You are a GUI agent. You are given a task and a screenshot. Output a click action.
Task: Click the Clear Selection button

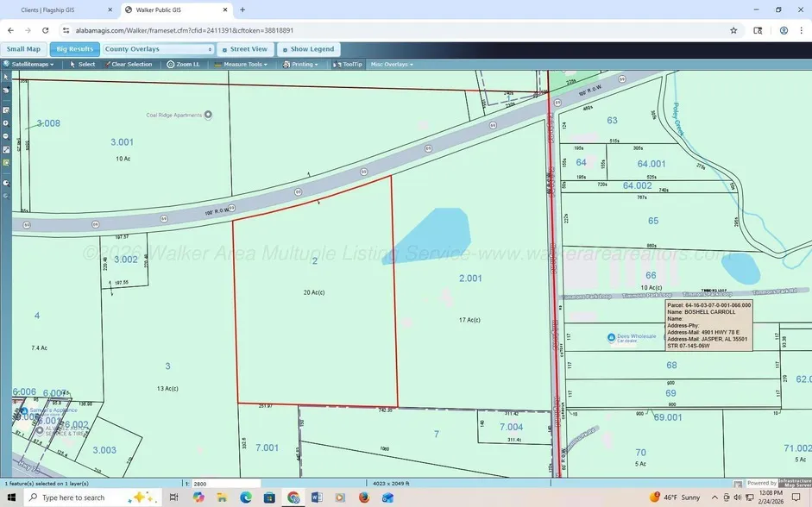[x=128, y=65]
